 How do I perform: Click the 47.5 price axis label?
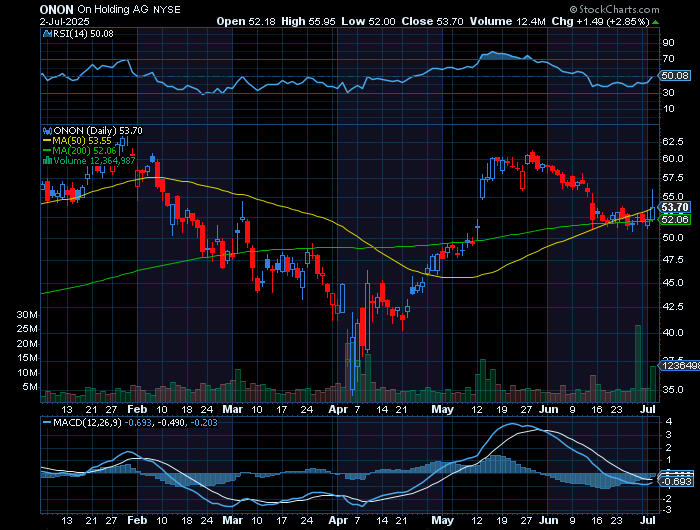point(673,260)
